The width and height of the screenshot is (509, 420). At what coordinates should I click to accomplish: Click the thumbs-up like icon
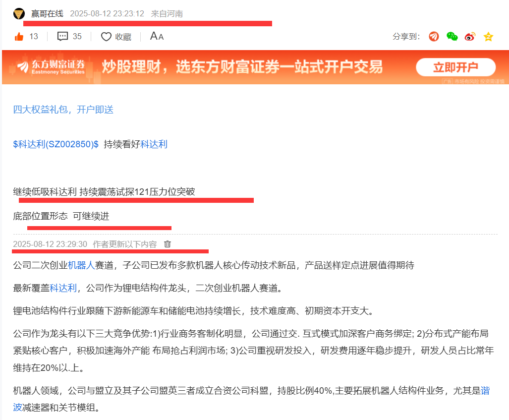(x=19, y=36)
